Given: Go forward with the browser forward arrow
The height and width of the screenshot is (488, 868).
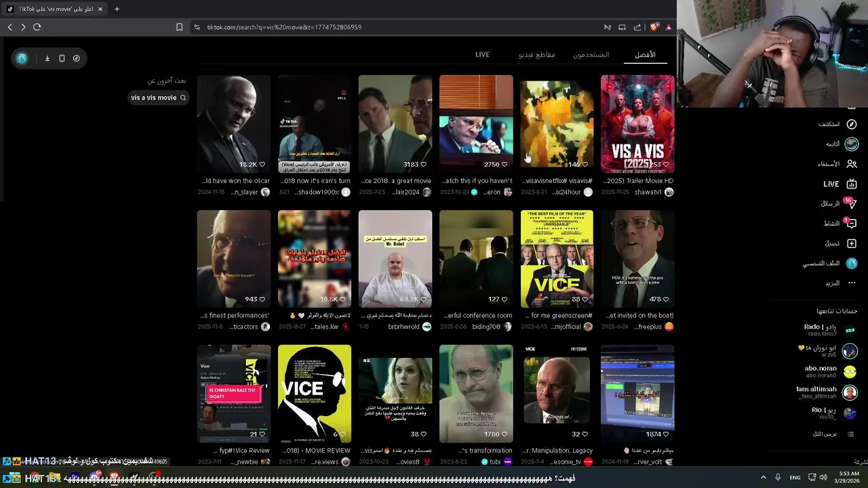Looking at the screenshot, I should click(x=23, y=27).
